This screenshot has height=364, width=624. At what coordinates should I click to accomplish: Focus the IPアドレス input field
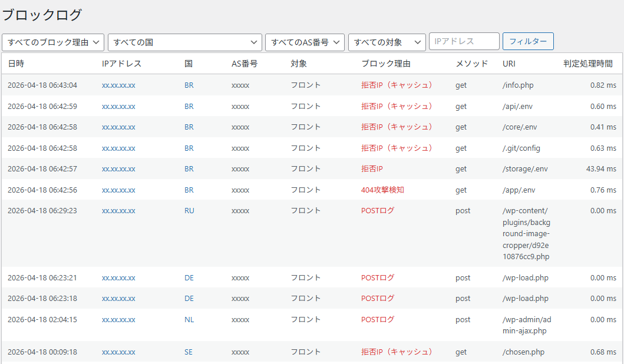point(464,41)
